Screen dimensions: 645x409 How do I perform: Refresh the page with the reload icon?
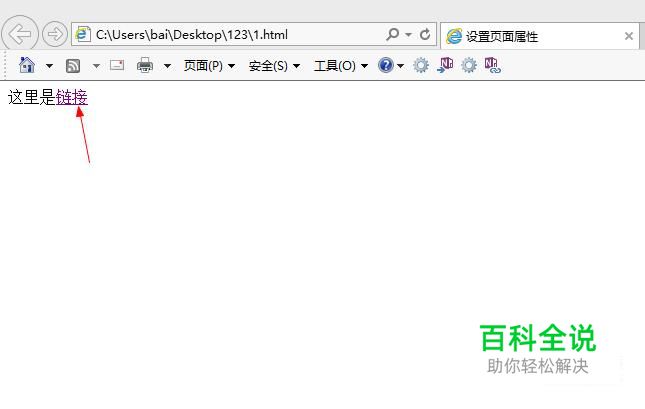tap(425, 34)
